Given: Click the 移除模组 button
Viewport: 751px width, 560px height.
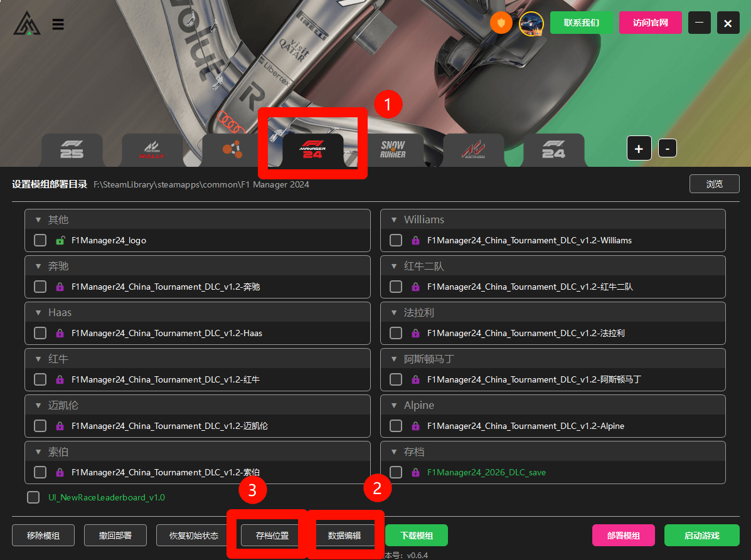Looking at the screenshot, I should [x=43, y=536].
